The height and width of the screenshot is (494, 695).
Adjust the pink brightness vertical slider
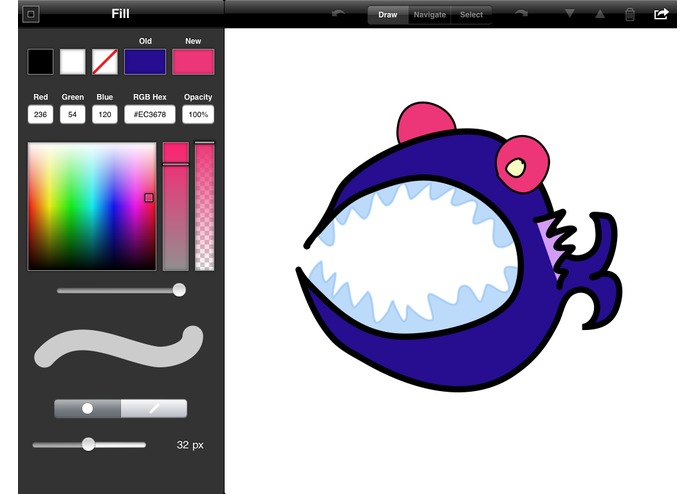(x=176, y=206)
